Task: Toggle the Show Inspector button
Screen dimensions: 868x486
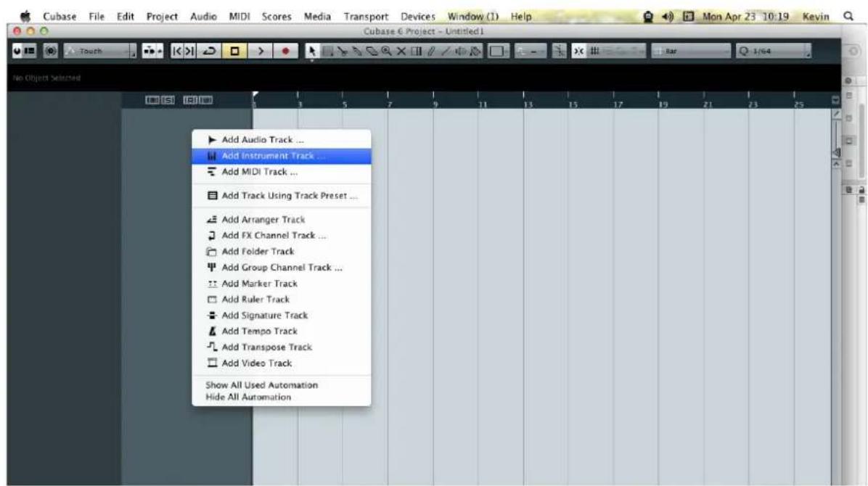Action: [x=29, y=51]
